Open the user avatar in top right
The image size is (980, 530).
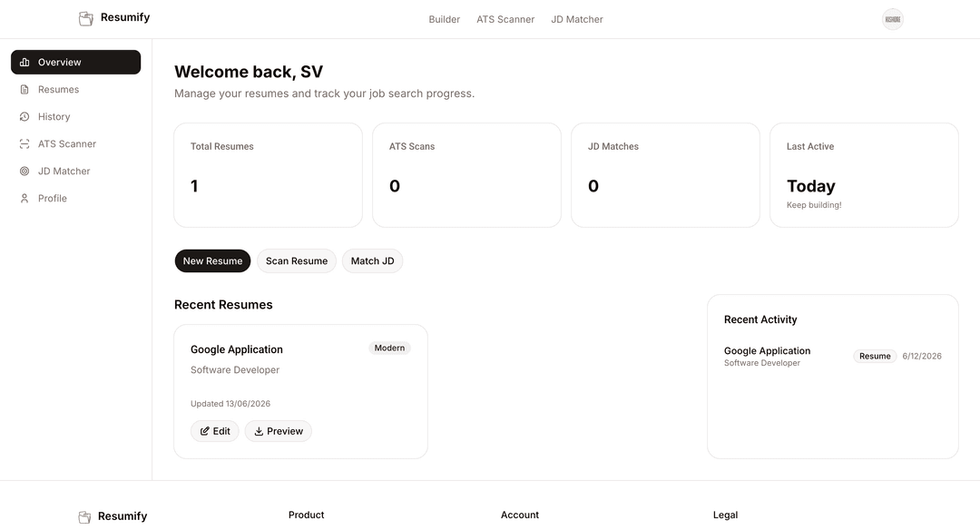(893, 19)
